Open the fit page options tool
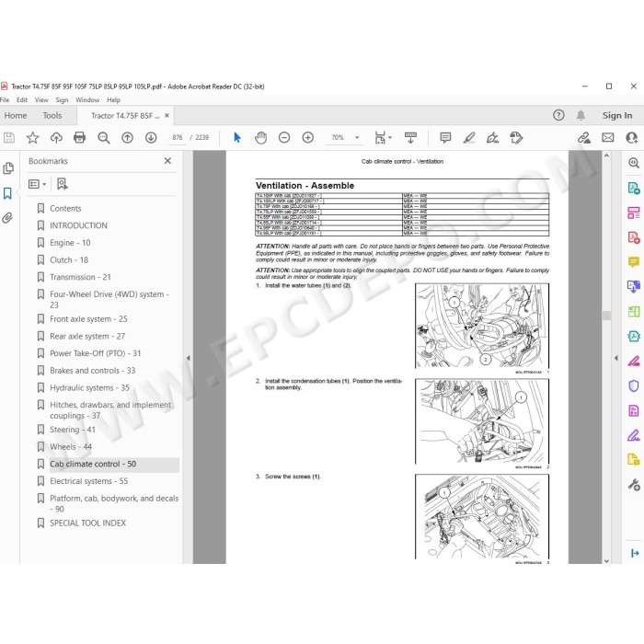Viewport: 644px width, 644px height. (x=383, y=138)
